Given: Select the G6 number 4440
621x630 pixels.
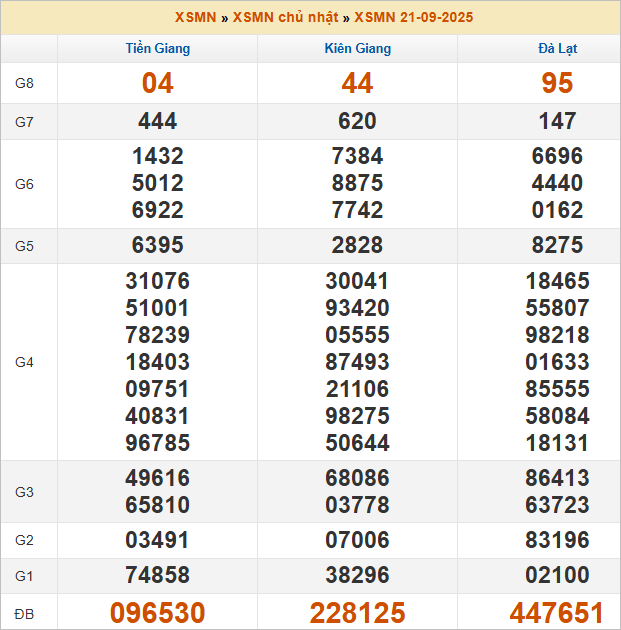Looking at the screenshot, I should [557, 183].
